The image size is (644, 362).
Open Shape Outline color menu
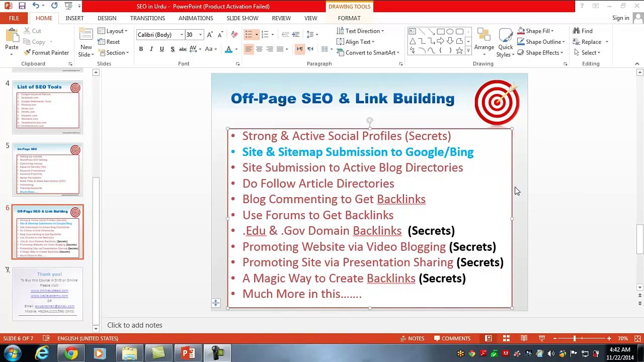[541, 42]
